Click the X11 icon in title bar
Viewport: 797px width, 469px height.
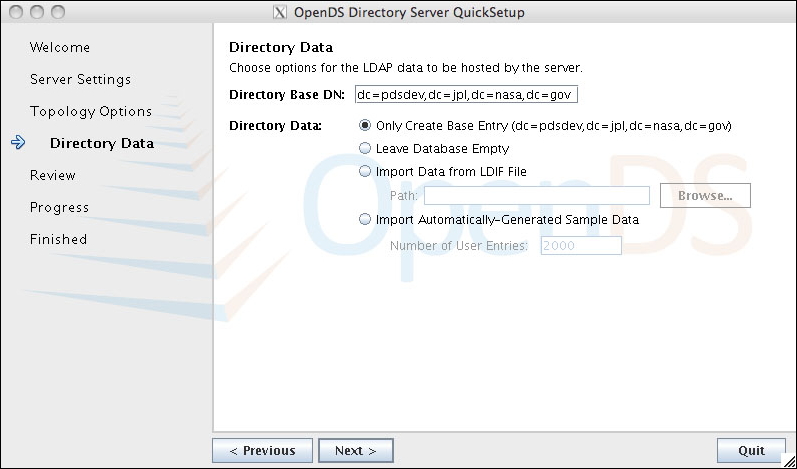280,12
